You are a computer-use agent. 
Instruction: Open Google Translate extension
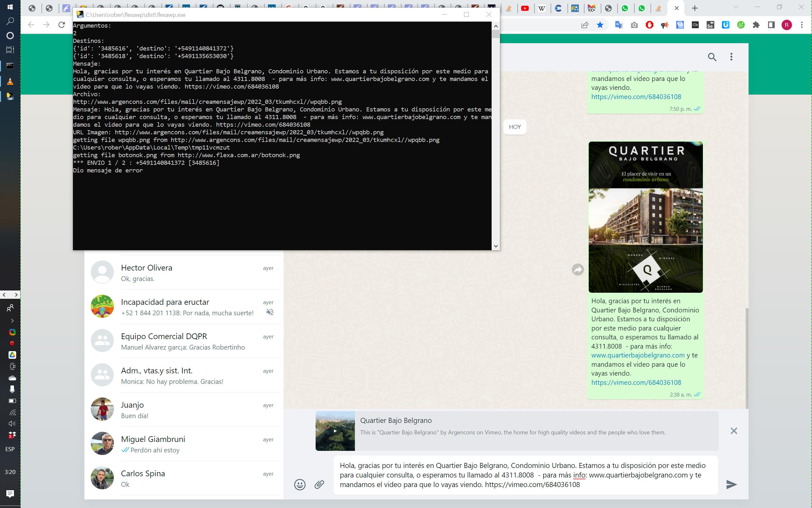[x=619, y=25]
